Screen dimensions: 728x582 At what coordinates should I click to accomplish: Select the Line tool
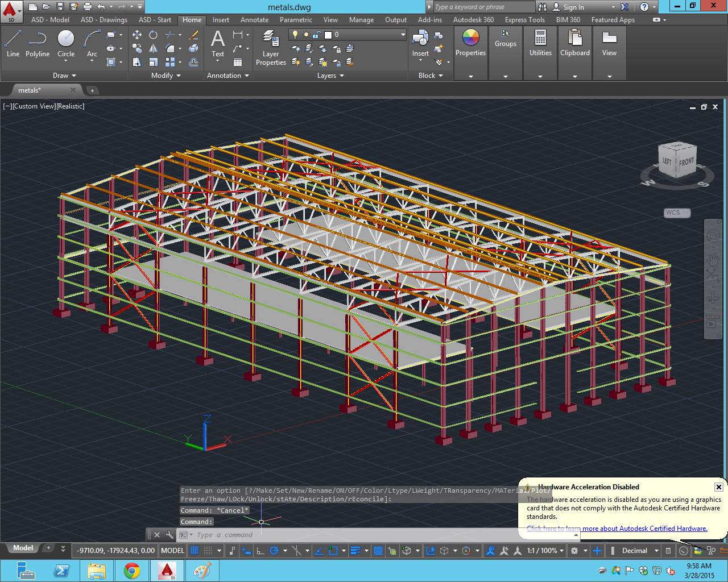point(13,45)
